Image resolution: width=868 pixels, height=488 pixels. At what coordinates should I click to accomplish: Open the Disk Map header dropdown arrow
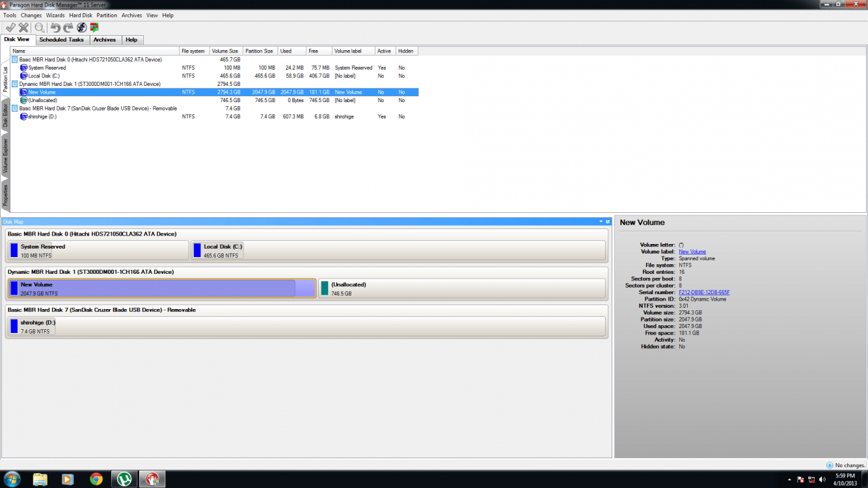[601, 222]
